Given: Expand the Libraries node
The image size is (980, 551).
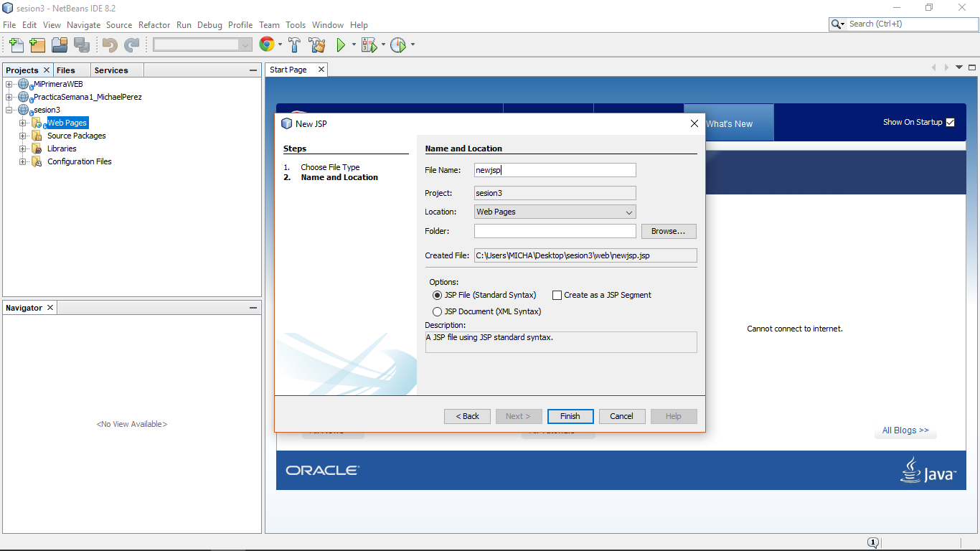Looking at the screenshot, I should [x=23, y=149].
